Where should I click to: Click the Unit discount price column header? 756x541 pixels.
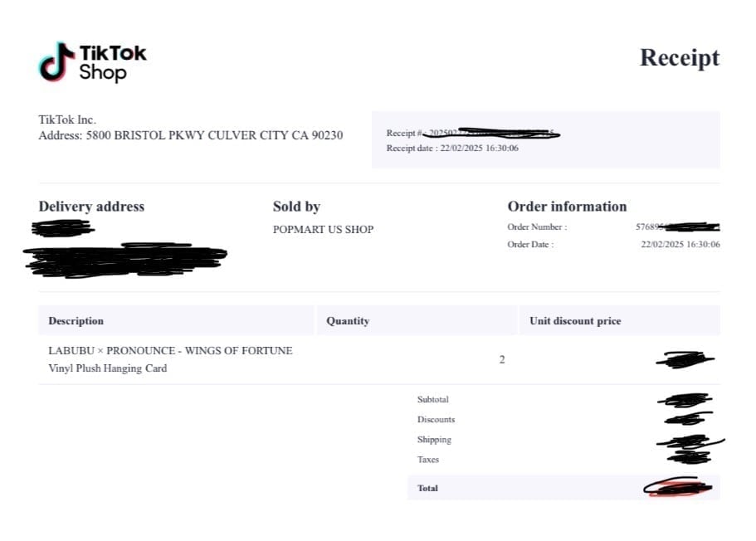click(575, 321)
